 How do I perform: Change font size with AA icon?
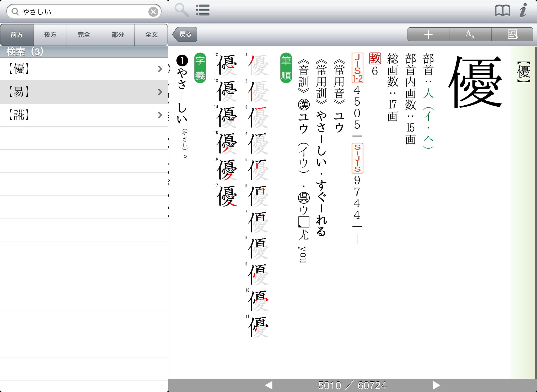pyautogui.click(x=470, y=35)
